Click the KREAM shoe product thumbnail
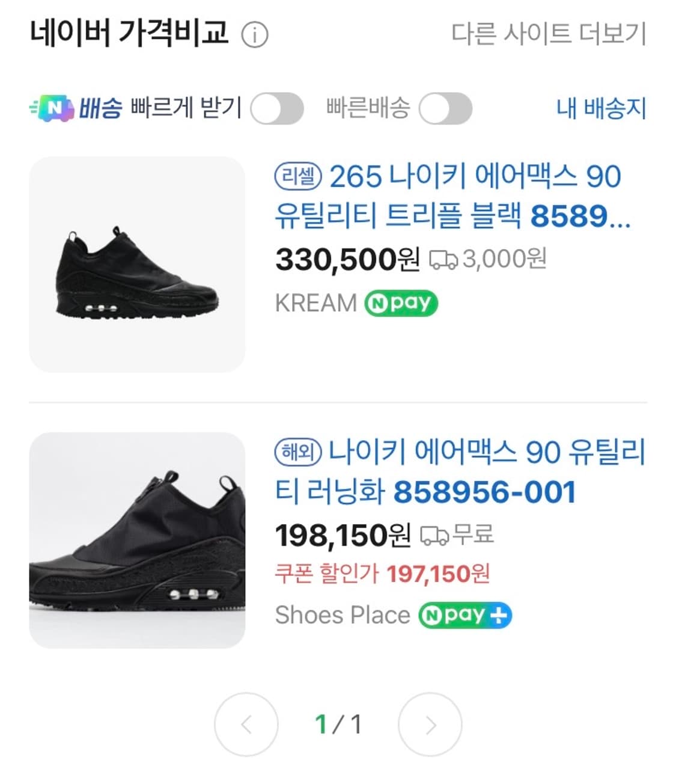This screenshot has width=676, height=784. pyautogui.click(x=137, y=265)
